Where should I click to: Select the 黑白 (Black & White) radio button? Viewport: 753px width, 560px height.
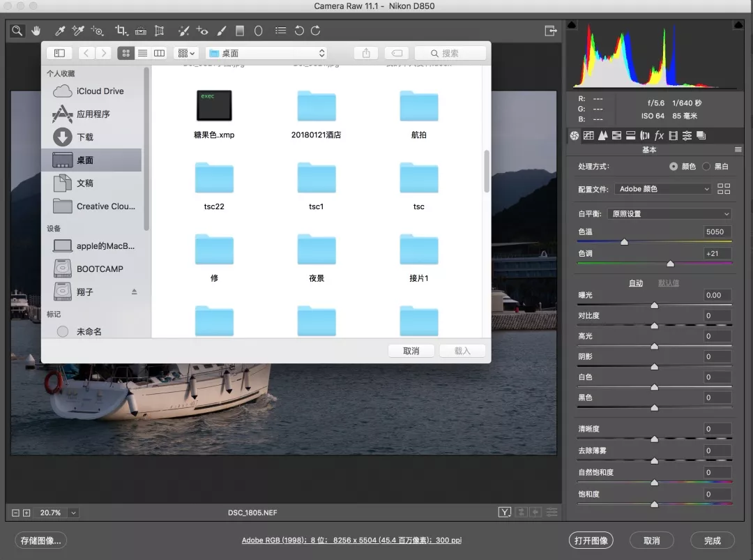[x=706, y=167]
